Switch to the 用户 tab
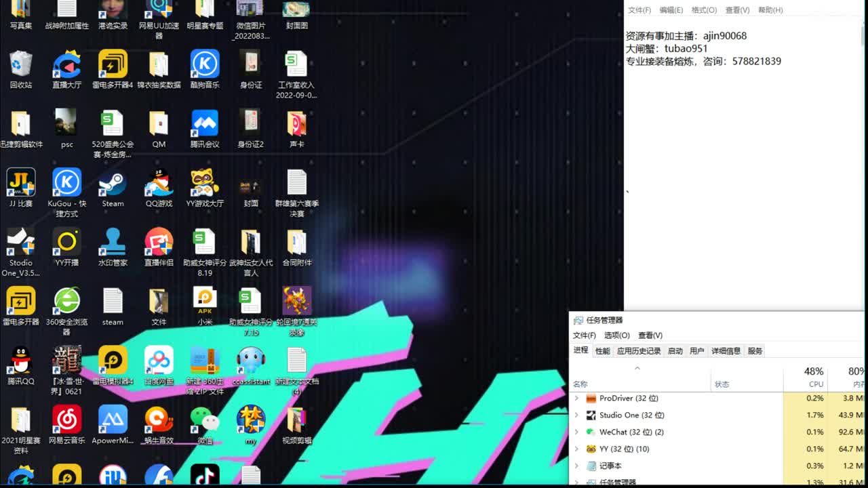The height and width of the screenshot is (488, 868). (697, 351)
